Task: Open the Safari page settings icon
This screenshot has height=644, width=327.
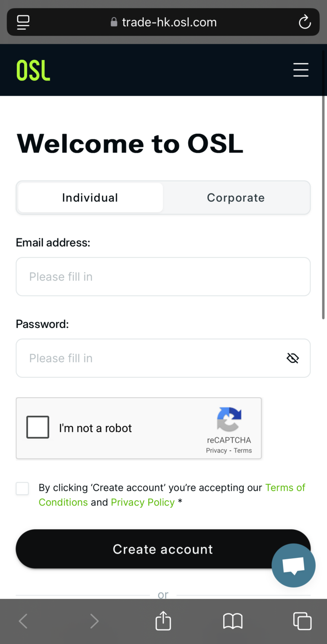Action: pyautogui.click(x=23, y=22)
